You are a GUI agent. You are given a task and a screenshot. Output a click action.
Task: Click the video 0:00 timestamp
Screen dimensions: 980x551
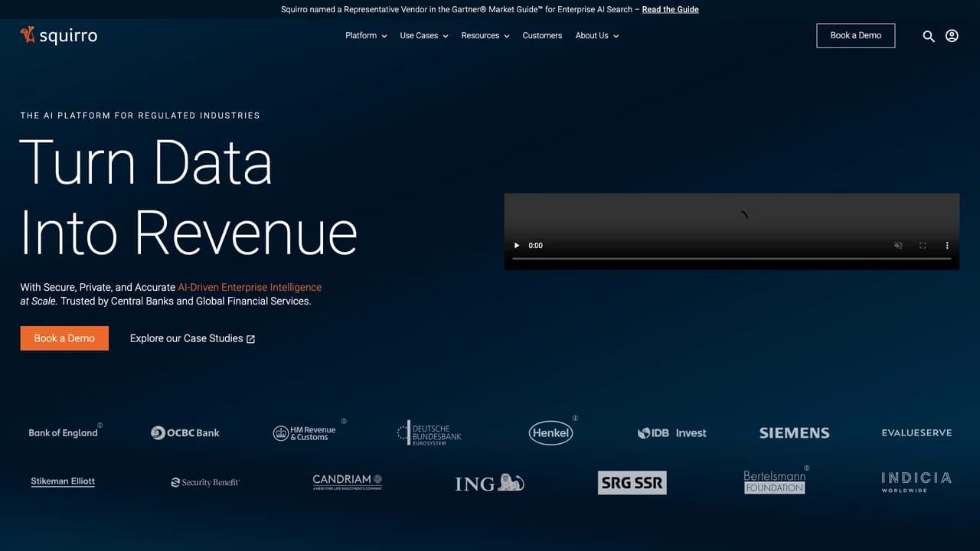pos(536,246)
